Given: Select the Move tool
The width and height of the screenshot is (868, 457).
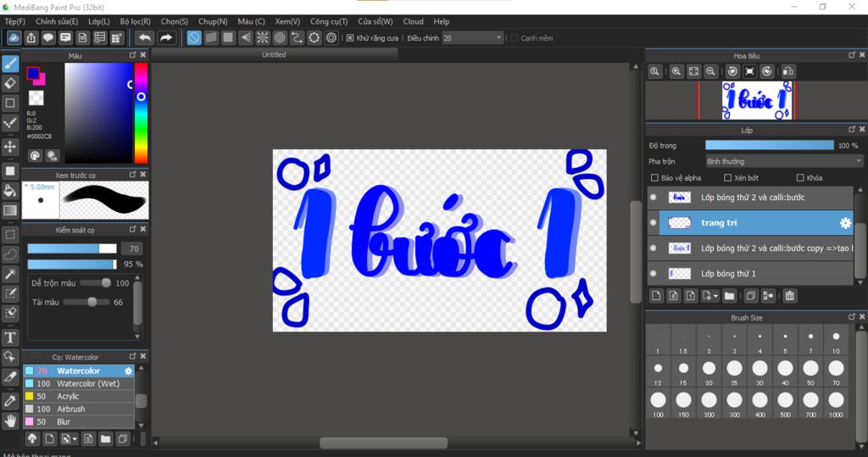Looking at the screenshot, I should (10, 147).
